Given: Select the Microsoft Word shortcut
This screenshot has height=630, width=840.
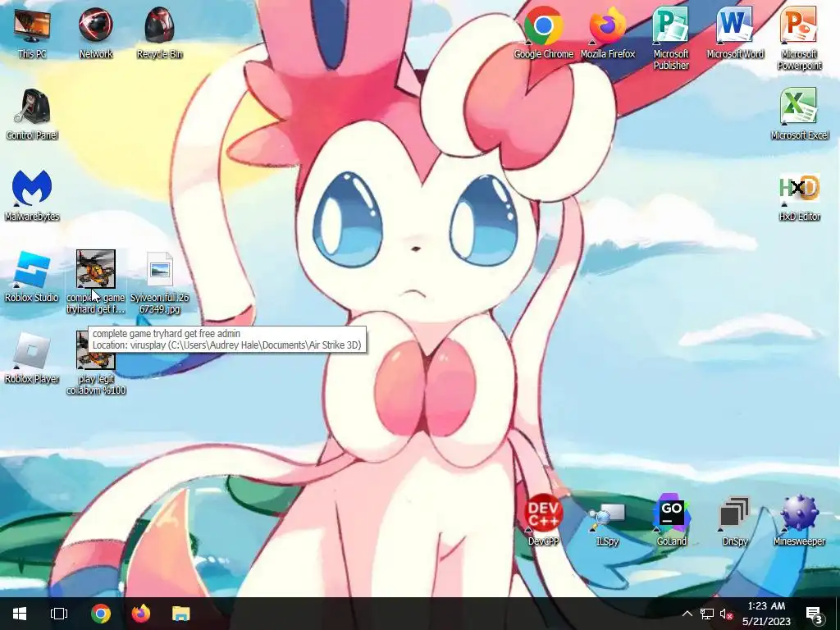Looking at the screenshot, I should (x=735, y=33).
